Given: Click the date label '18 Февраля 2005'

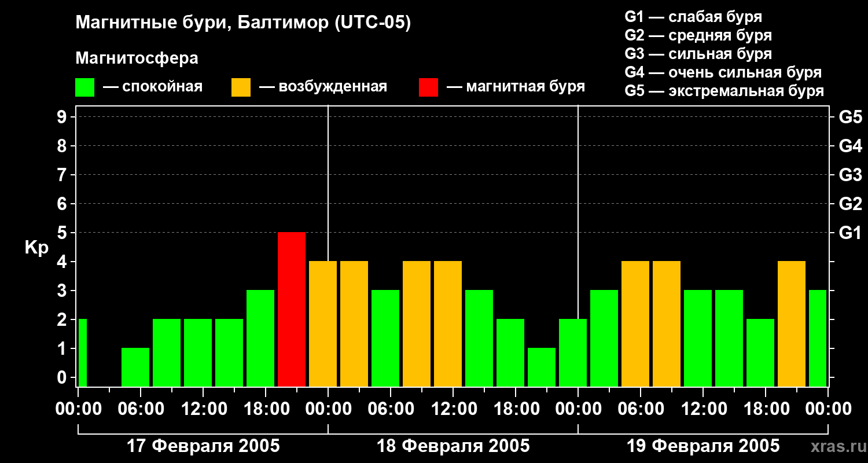Looking at the screenshot, I should (x=453, y=446).
